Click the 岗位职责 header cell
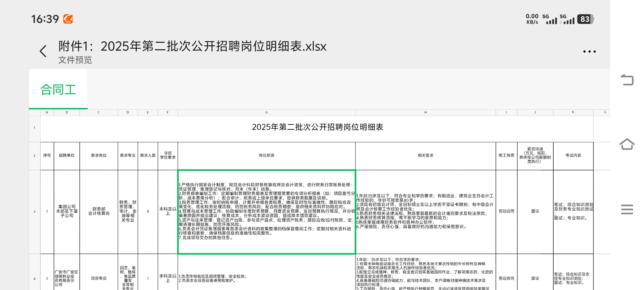The height and width of the screenshot is (290, 644). 266,155
